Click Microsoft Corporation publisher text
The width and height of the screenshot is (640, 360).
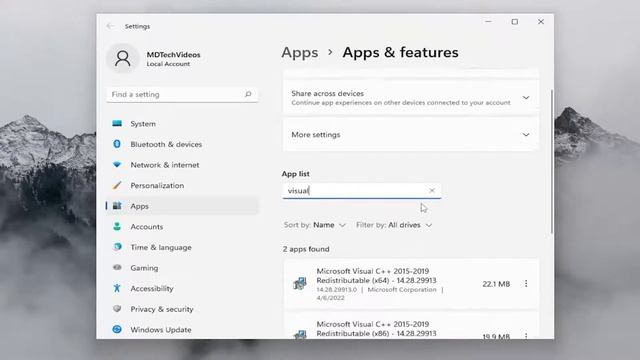402,289
